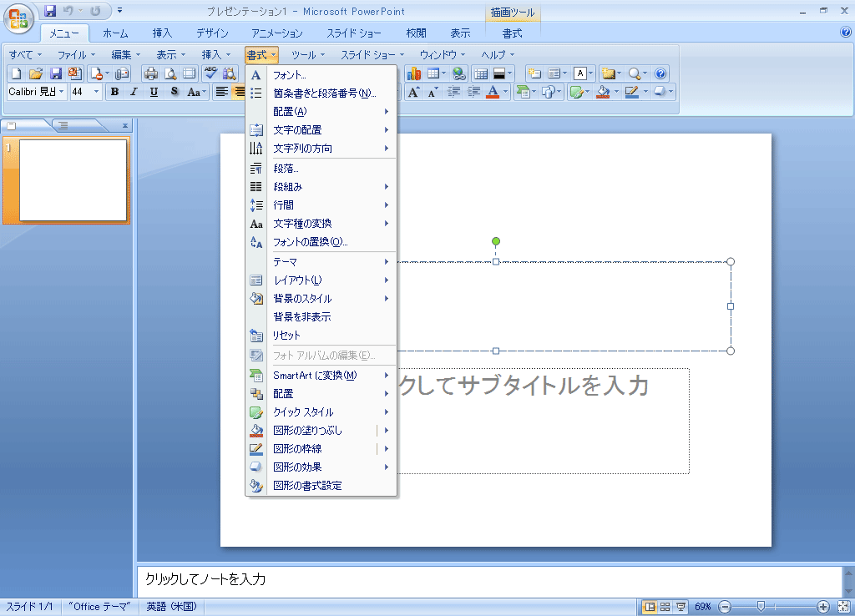Image resolution: width=855 pixels, height=616 pixels.
Task: Click the new slide icon in the toolbar
Action: [x=534, y=73]
